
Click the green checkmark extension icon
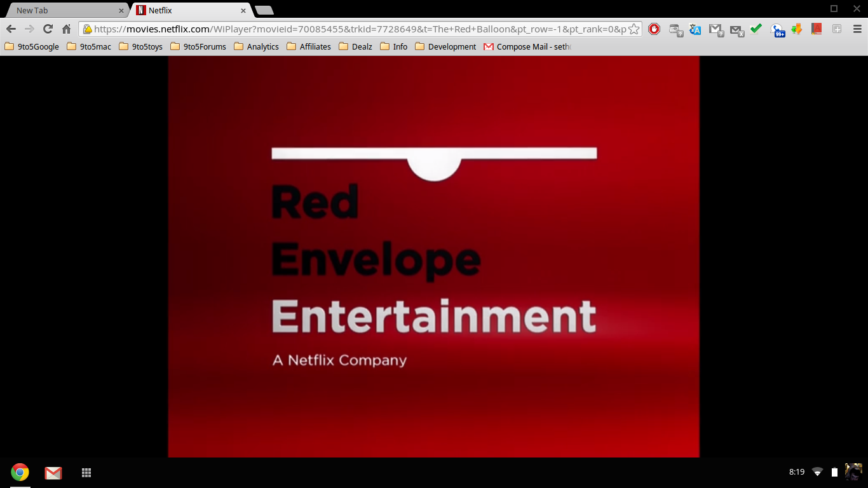click(x=756, y=29)
